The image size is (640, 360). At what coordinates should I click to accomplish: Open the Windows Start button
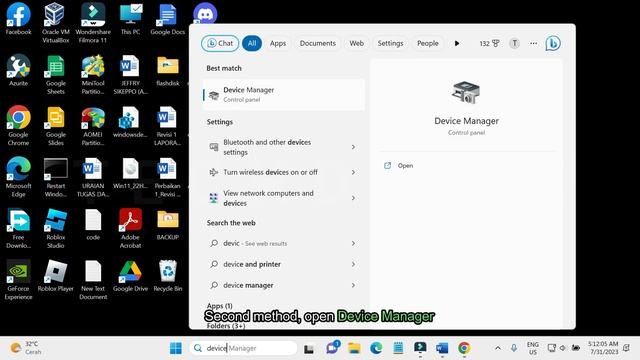pyautogui.click(x=176, y=348)
